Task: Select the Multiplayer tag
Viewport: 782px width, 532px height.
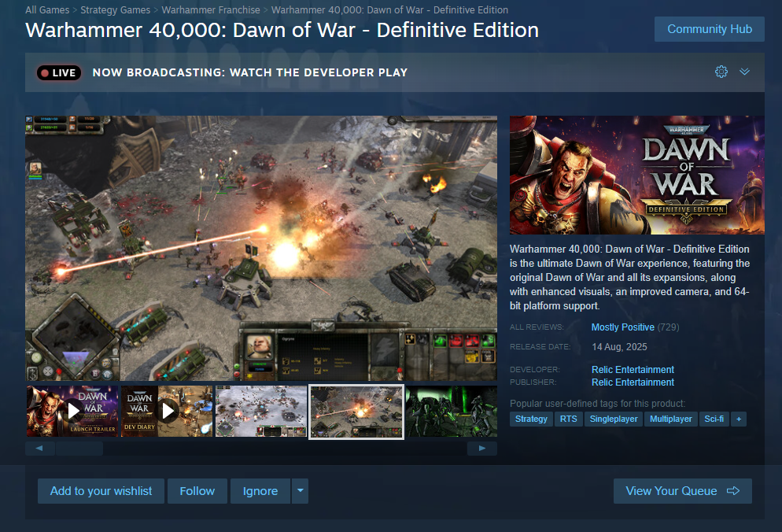Action: pos(670,419)
